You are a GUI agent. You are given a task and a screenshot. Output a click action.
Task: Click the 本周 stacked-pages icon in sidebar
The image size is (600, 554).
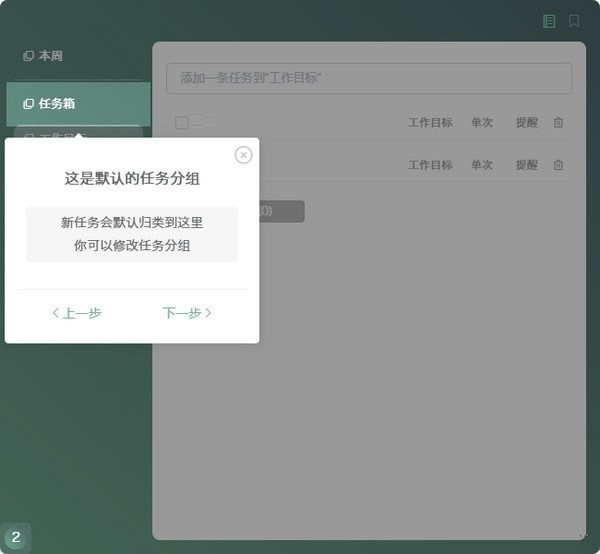pyautogui.click(x=28, y=56)
